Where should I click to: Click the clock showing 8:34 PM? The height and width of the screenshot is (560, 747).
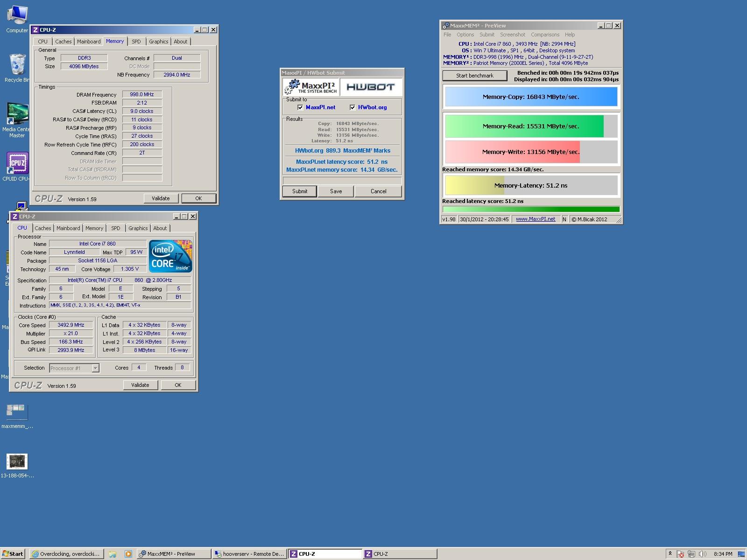(x=723, y=554)
